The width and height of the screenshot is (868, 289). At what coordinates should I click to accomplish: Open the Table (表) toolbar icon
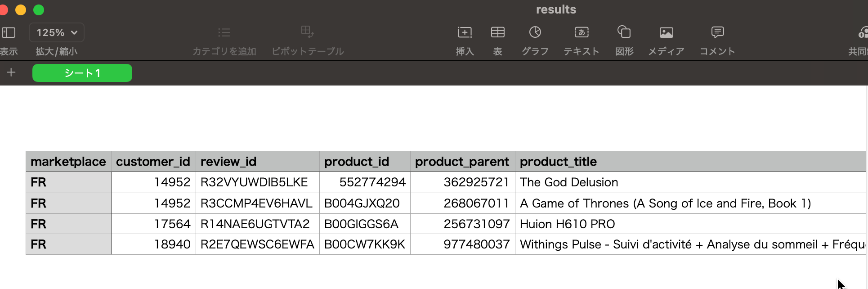(x=497, y=32)
